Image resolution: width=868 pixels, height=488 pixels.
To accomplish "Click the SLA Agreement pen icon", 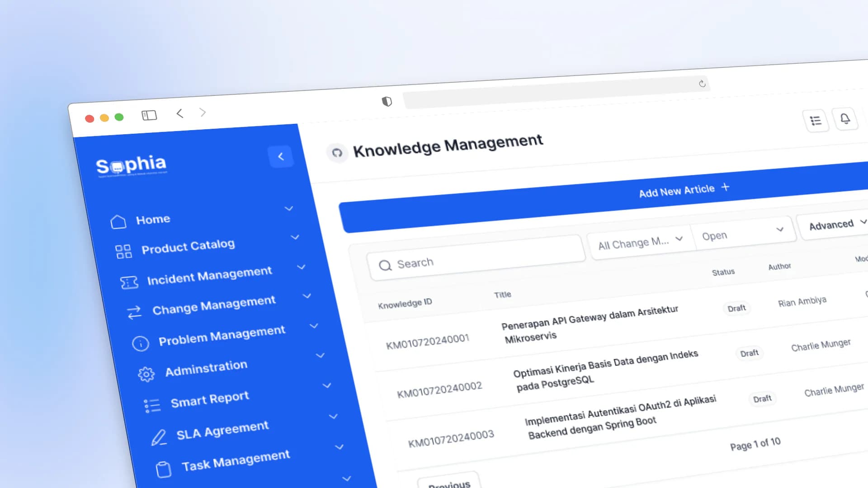I will pyautogui.click(x=158, y=437).
